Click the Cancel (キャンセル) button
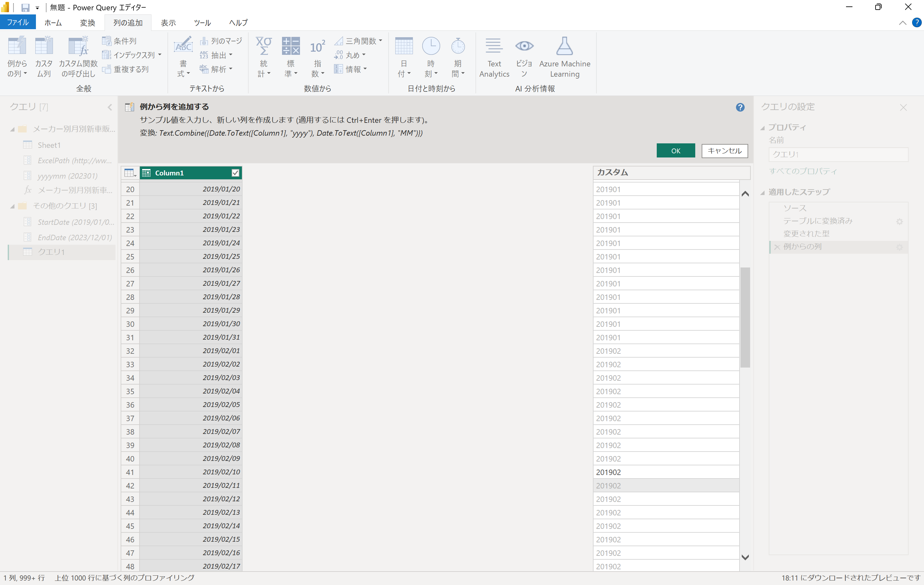The width and height of the screenshot is (924, 585). coord(724,151)
